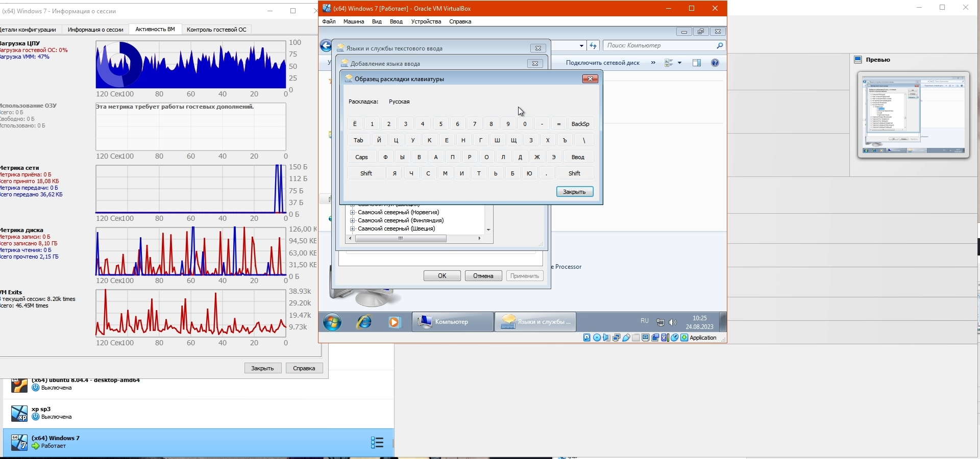
Task: Click the Windows 7 Start orb
Action: pyautogui.click(x=332, y=322)
